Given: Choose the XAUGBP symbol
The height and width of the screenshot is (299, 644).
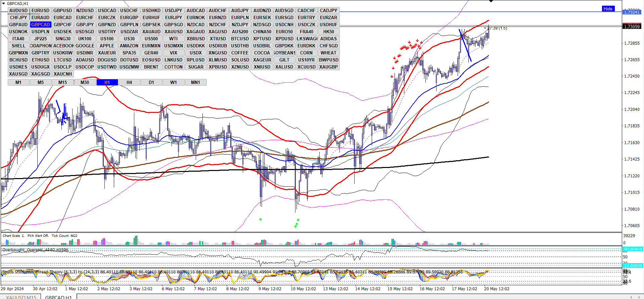Looking at the screenshot, I should coord(329,67).
